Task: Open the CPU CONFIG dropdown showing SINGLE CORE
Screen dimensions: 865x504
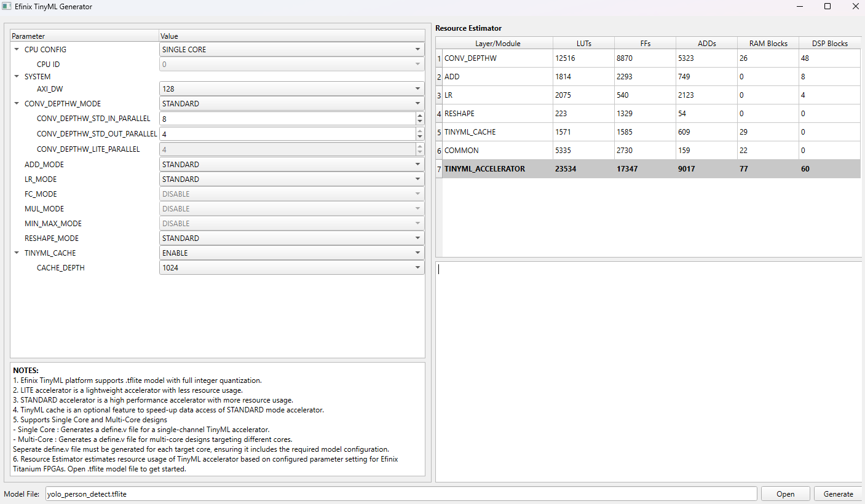Action: (x=291, y=49)
